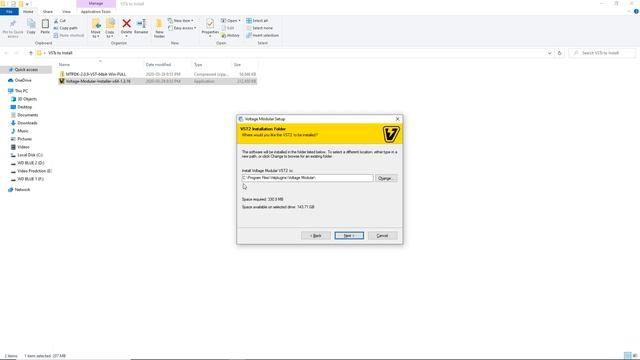Sort files by the Size column
Image resolution: width=640 pixels, height=360 pixels.
click(237, 64)
